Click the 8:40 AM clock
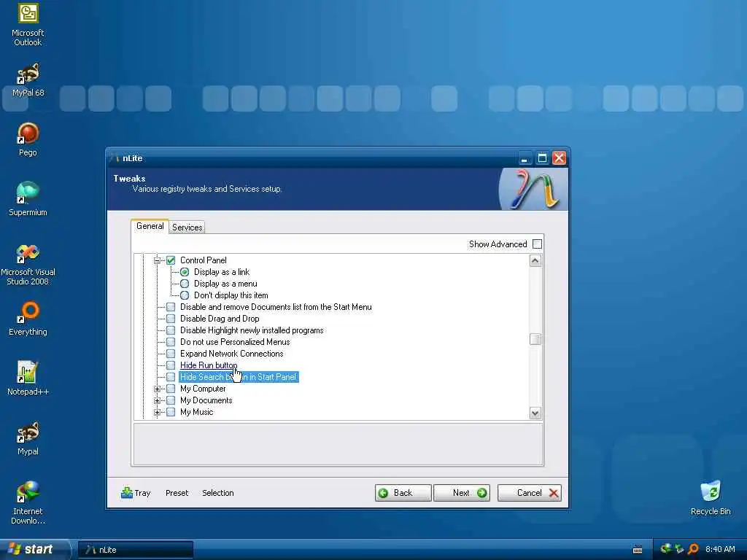 click(720, 549)
